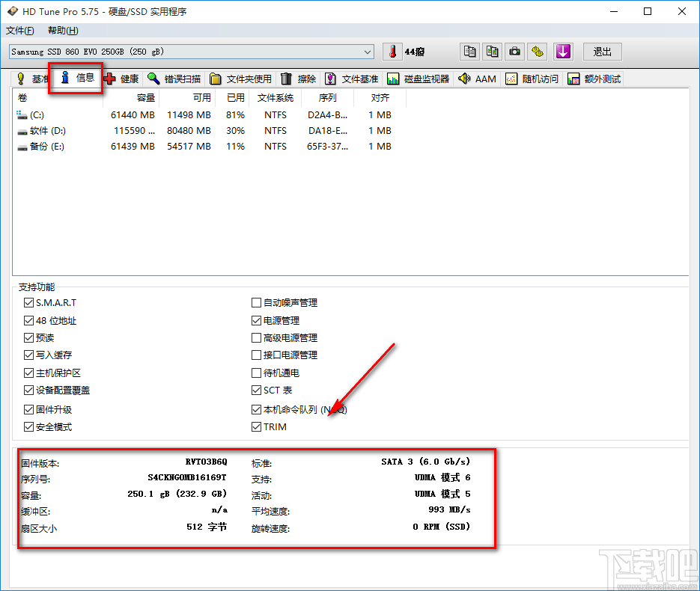Toggle the SCT 表 checkbox

pos(256,391)
